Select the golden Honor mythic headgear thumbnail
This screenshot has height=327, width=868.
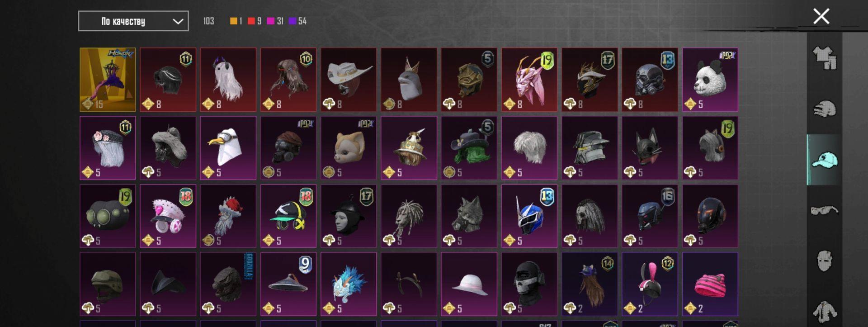[108, 80]
